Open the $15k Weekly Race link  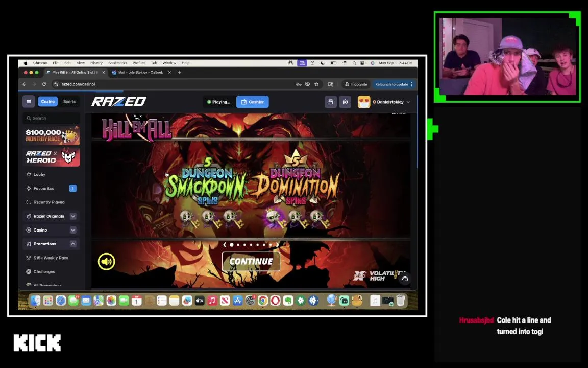51,258
